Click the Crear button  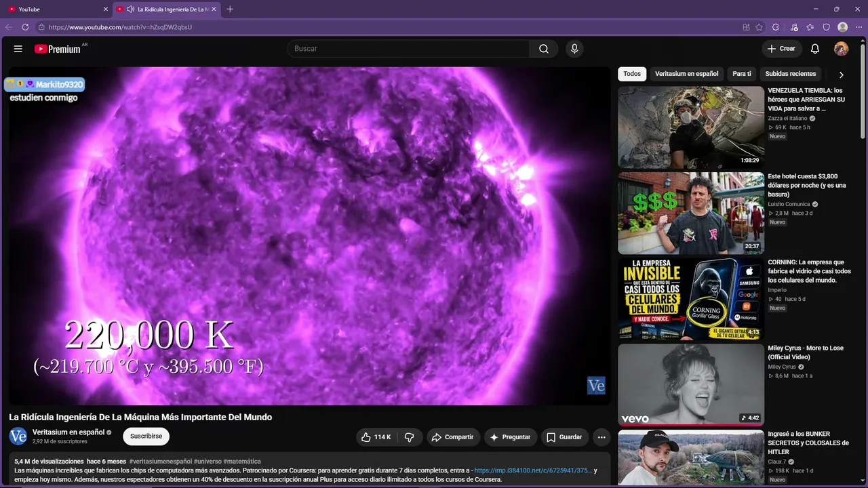pos(781,49)
